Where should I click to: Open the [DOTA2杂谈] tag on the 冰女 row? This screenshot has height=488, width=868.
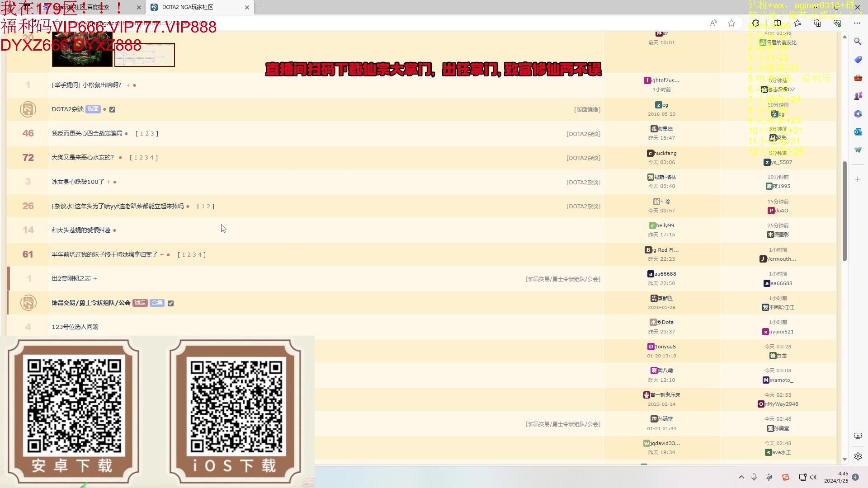point(583,183)
